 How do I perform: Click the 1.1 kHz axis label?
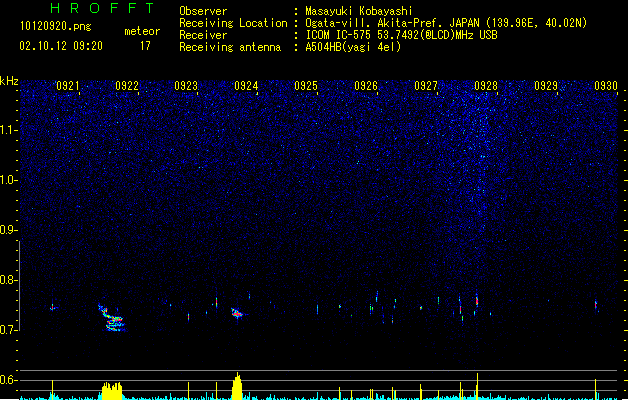tap(9, 130)
